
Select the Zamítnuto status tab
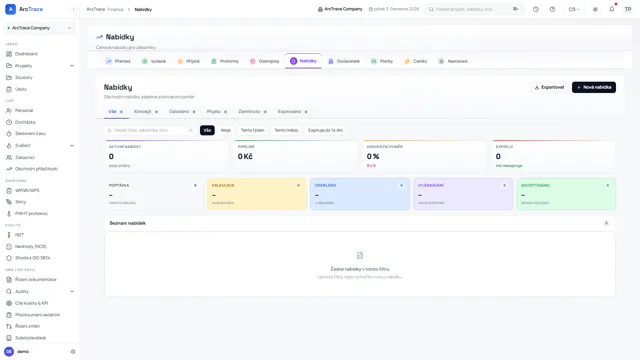tap(252, 111)
